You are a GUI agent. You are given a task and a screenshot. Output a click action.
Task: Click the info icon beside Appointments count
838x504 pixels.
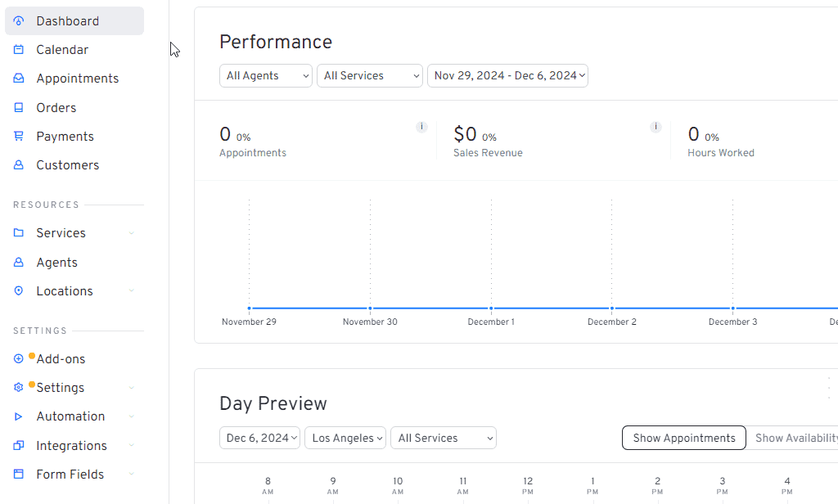coord(421,127)
